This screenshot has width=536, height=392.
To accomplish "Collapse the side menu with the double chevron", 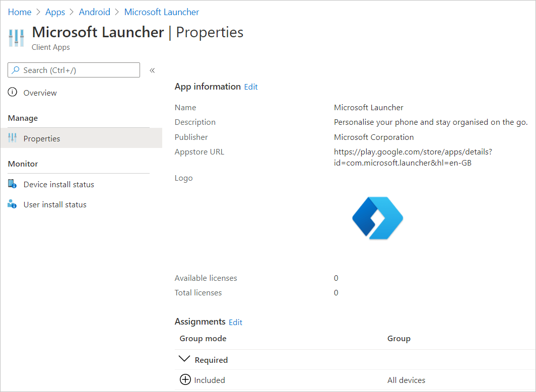I will tap(152, 70).
